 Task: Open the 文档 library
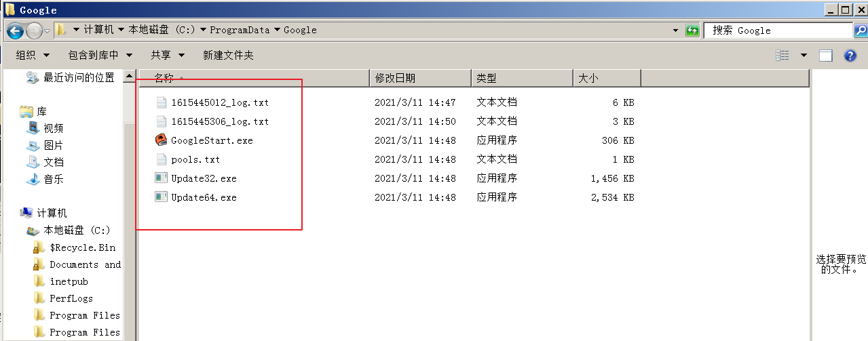click(x=54, y=162)
